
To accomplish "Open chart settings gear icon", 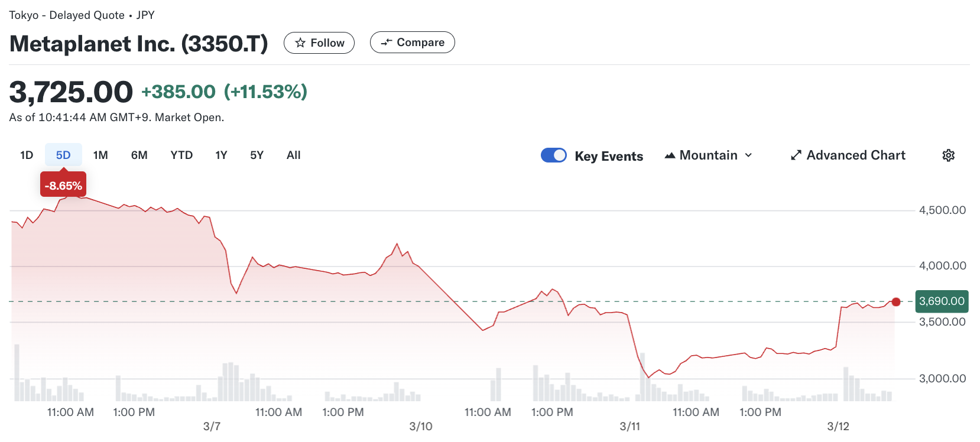I will [x=948, y=155].
